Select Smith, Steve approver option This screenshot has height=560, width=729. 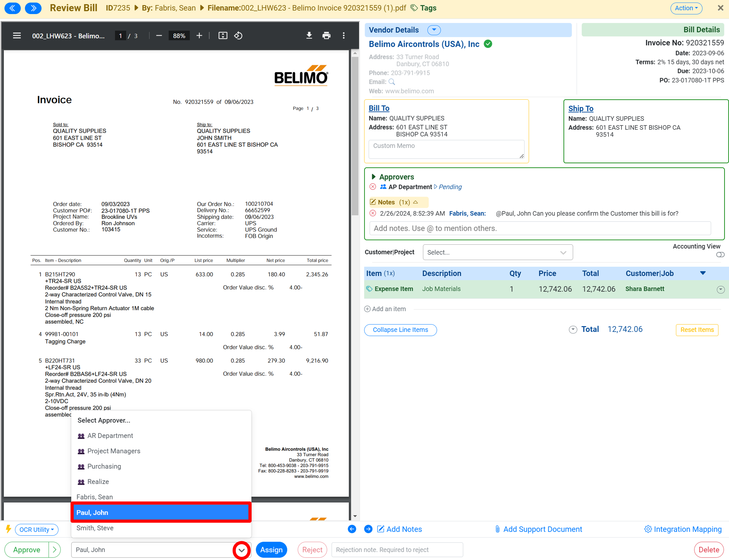pyautogui.click(x=161, y=528)
